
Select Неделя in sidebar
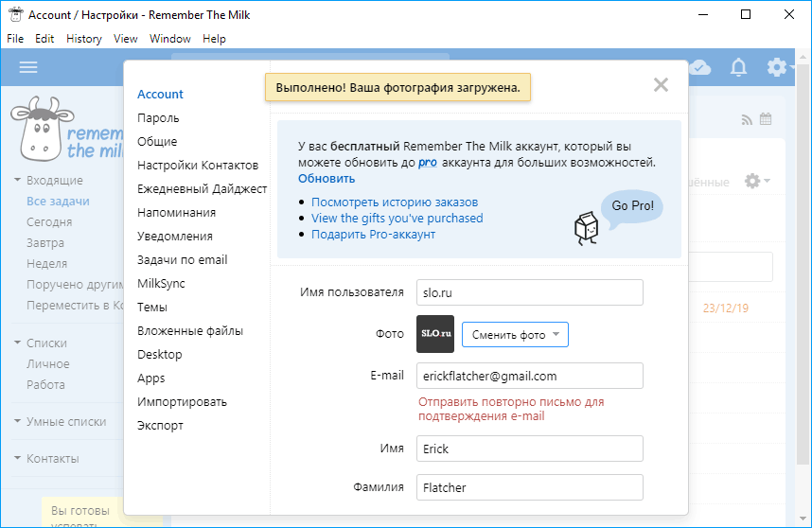tap(46, 263)
